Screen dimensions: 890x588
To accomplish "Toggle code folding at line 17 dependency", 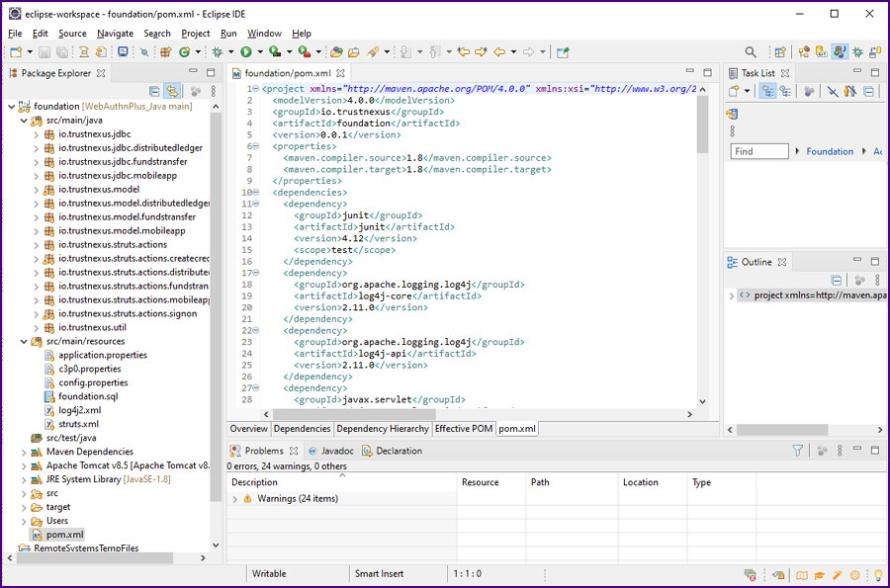I will pyautogui.click(x=255, y=273).
